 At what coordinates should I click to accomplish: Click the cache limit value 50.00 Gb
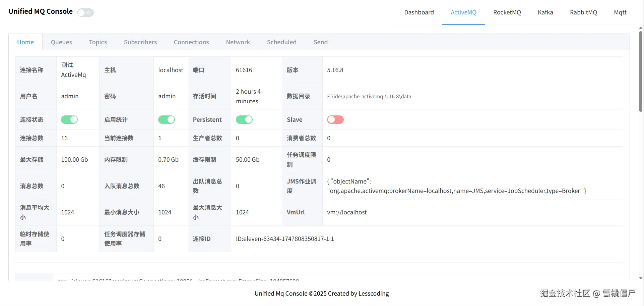point(248,160)
